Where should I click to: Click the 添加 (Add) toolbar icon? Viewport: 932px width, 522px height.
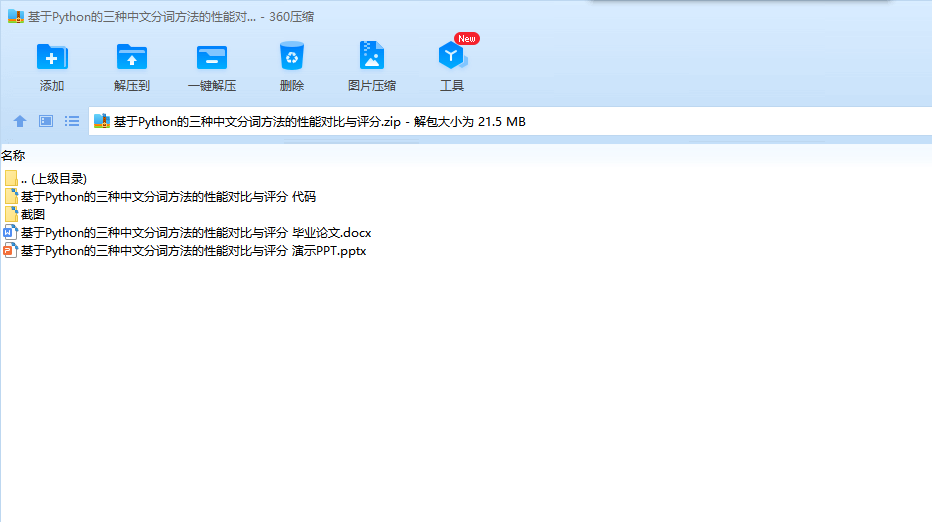point(52,58)
